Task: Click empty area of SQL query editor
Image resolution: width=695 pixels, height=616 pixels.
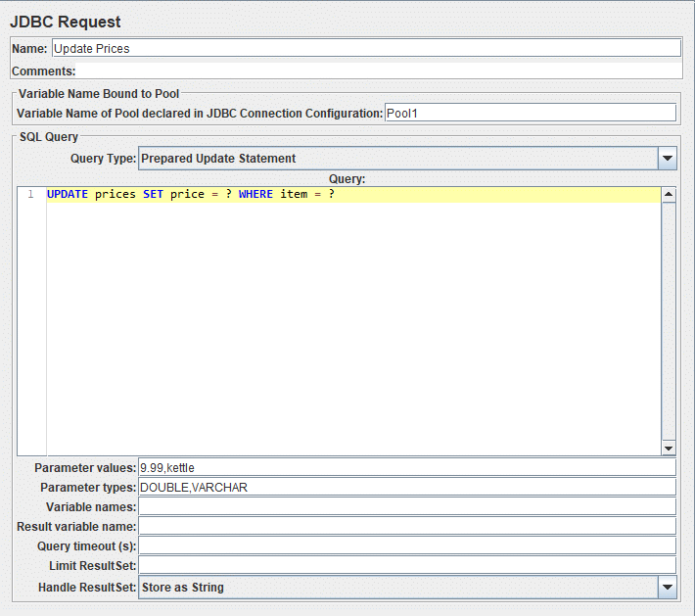Action: pos(352,333)
